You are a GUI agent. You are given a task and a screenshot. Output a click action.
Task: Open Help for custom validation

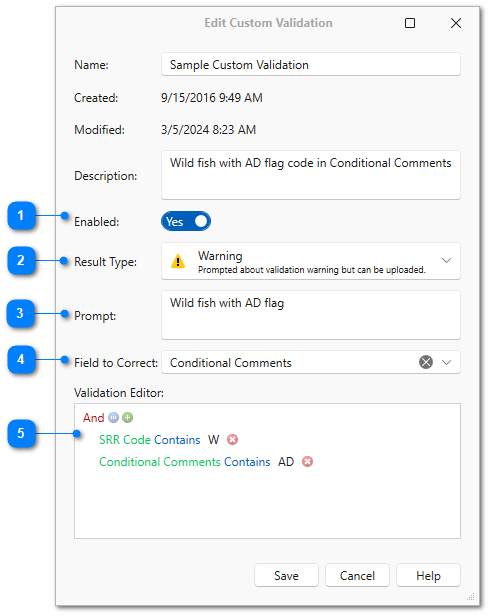click(428, 575)
